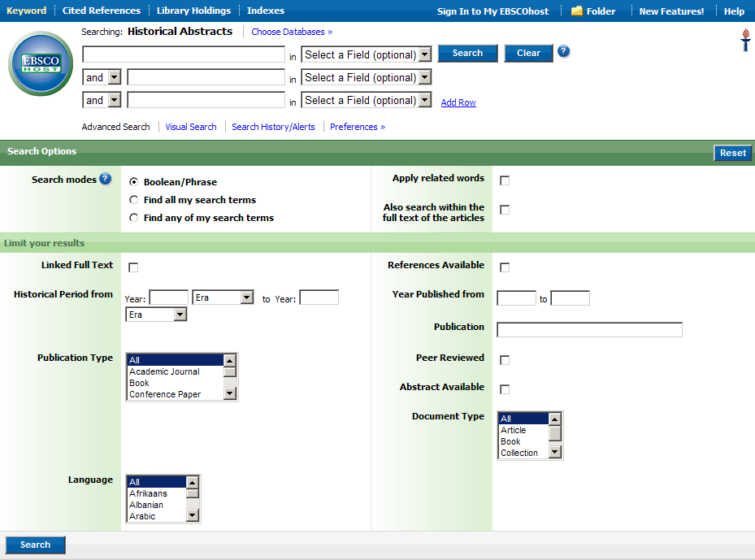Focus the third search term field
This screenshot has height=560, width=755.
click(206, 100)
